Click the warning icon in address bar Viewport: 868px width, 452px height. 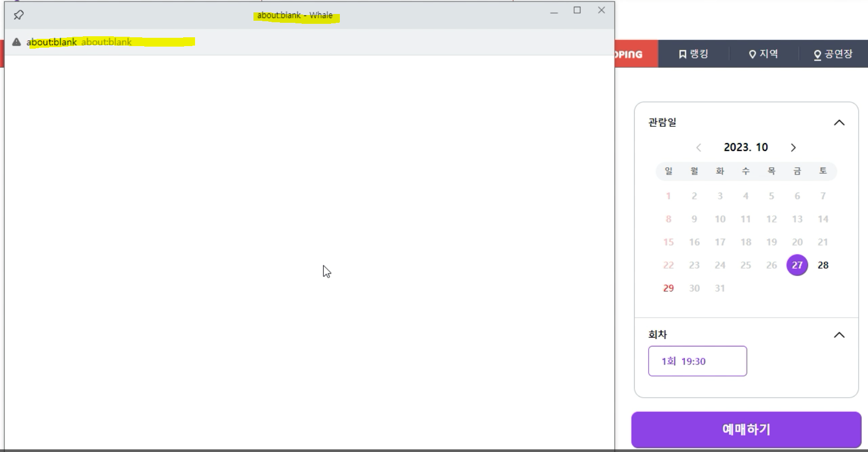(17, 42)
